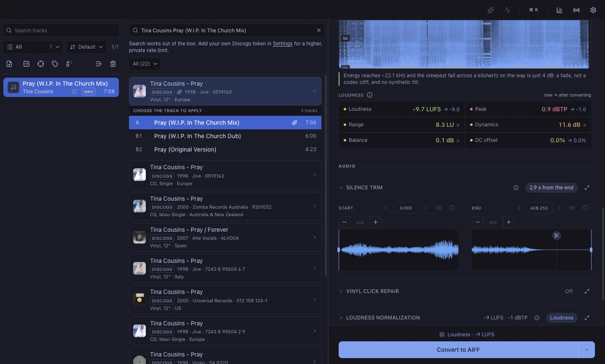The height and width of the screenshot is (364, 605).
Task: Open the Jive 7243 8 95504 2 9 Maxi-Single release
Action: click(x=225, y=331)
